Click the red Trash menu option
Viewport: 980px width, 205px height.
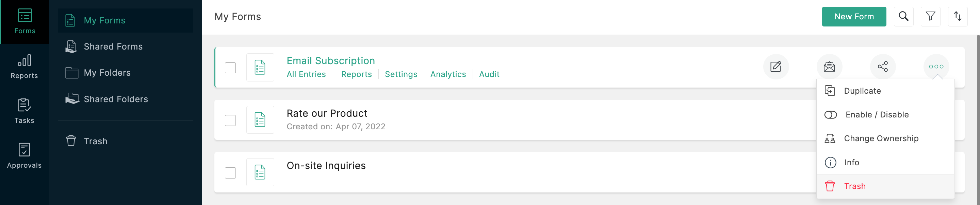(854, 186)
